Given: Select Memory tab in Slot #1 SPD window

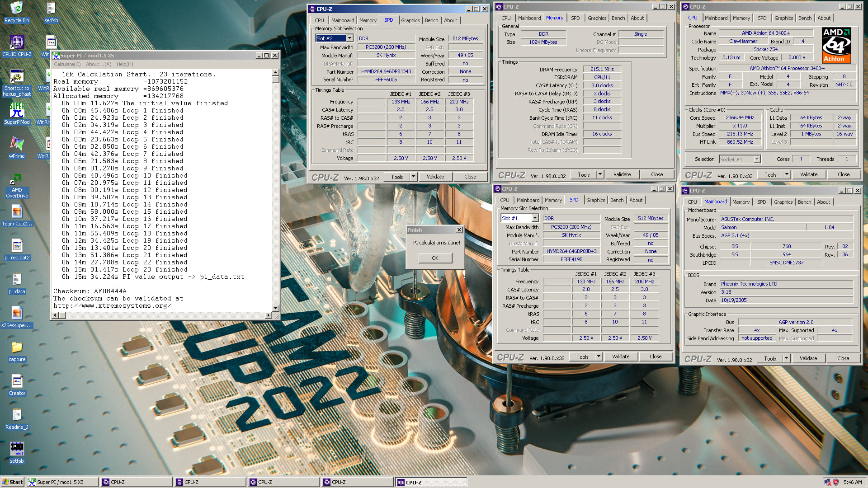Looking at the screenshot, I should pyautogui.click(x=553, y=200).
